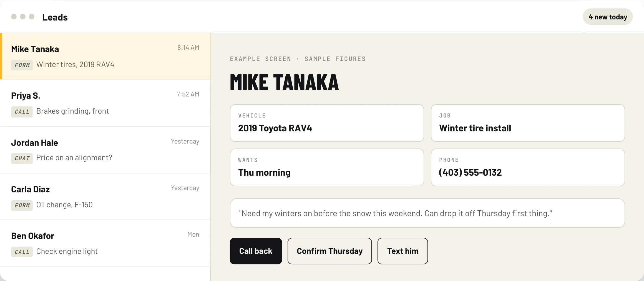
Task: Click the CHAT tag on Jordan Hale
Action: tap(22, 158)
